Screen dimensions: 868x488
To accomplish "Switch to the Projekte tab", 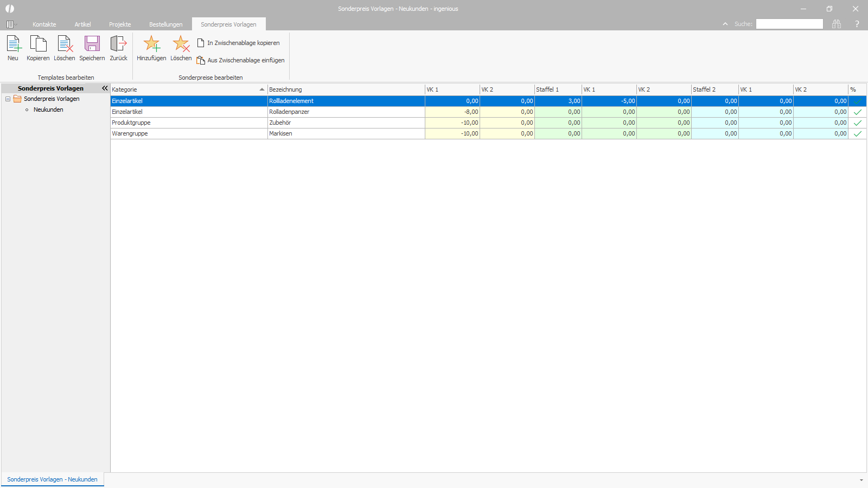I will click(120, 24).
